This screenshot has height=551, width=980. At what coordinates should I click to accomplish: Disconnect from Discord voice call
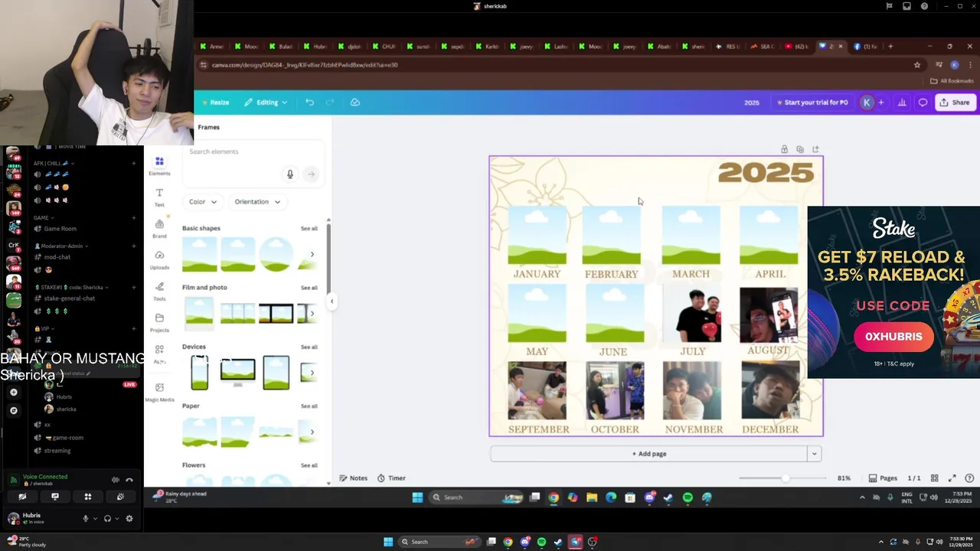[129, 480]
